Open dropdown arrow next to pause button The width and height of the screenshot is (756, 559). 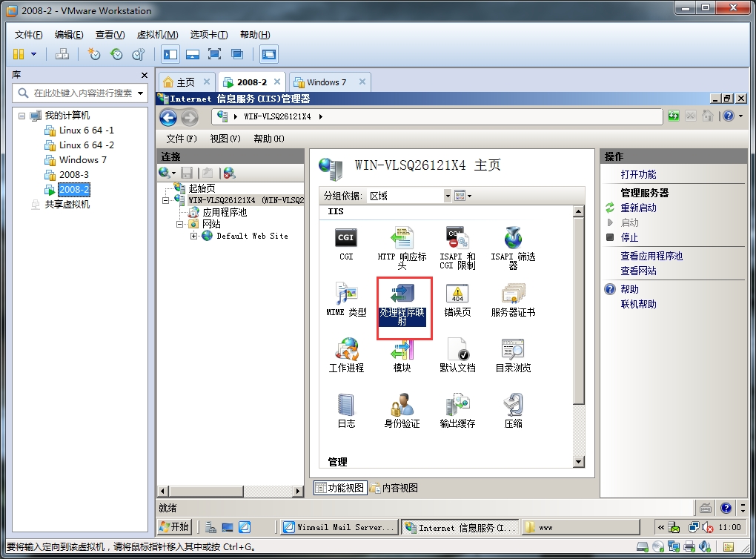(34, 54)
